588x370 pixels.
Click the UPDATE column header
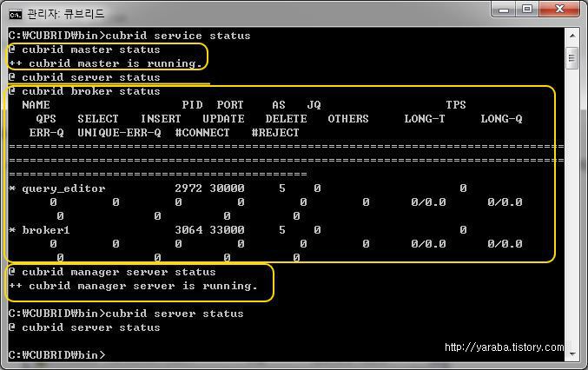tap(223, 119)
